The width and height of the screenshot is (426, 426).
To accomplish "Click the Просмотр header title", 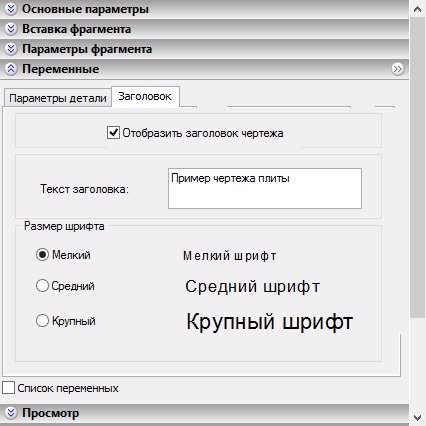I will [x=51, y=413].
